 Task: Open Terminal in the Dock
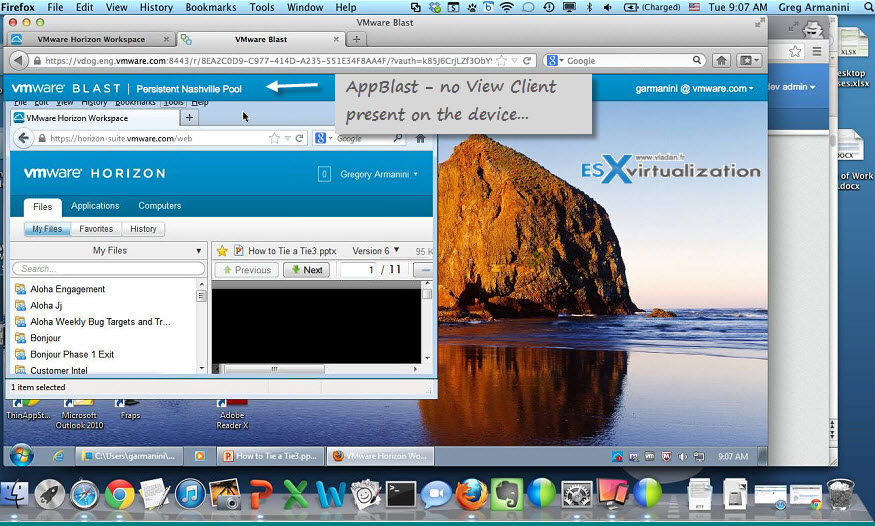(x=401, y=494)
